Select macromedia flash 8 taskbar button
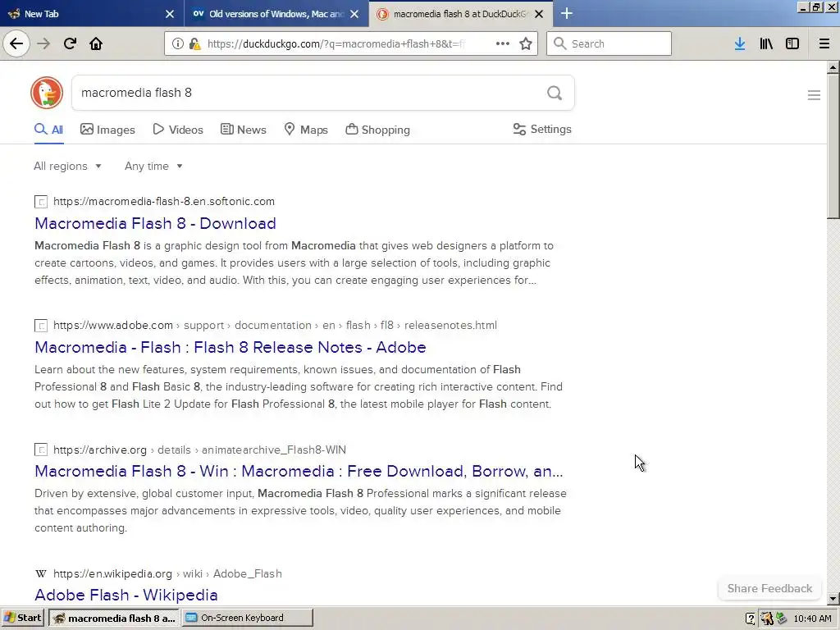Viewport: 840px width, 630px height. (x=114, y=619)
